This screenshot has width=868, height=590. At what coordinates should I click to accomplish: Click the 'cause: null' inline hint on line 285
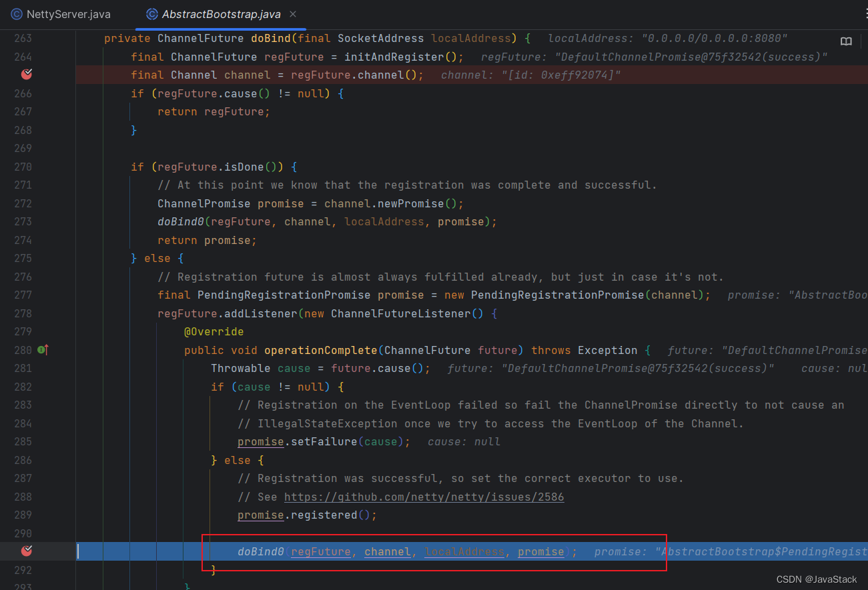point(464,442)
